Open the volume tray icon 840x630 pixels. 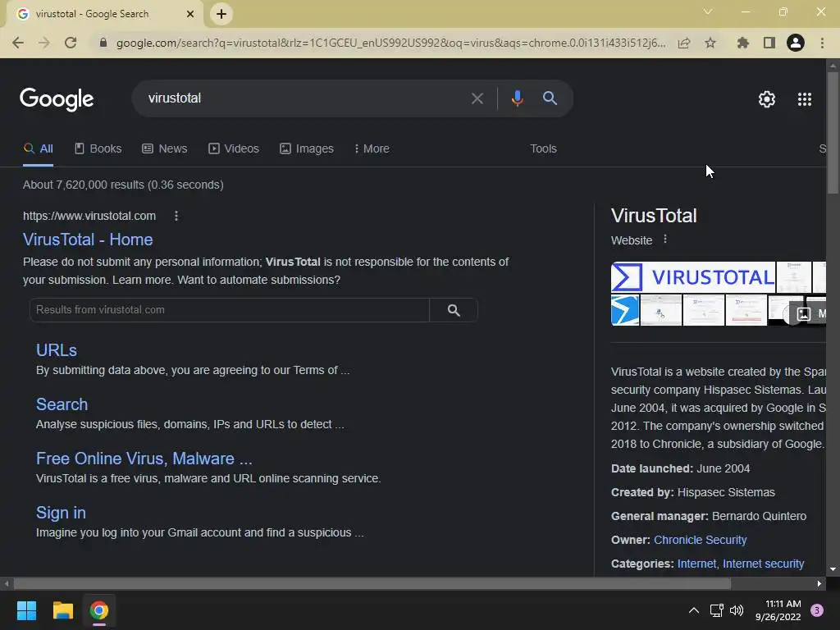point(737,610)
